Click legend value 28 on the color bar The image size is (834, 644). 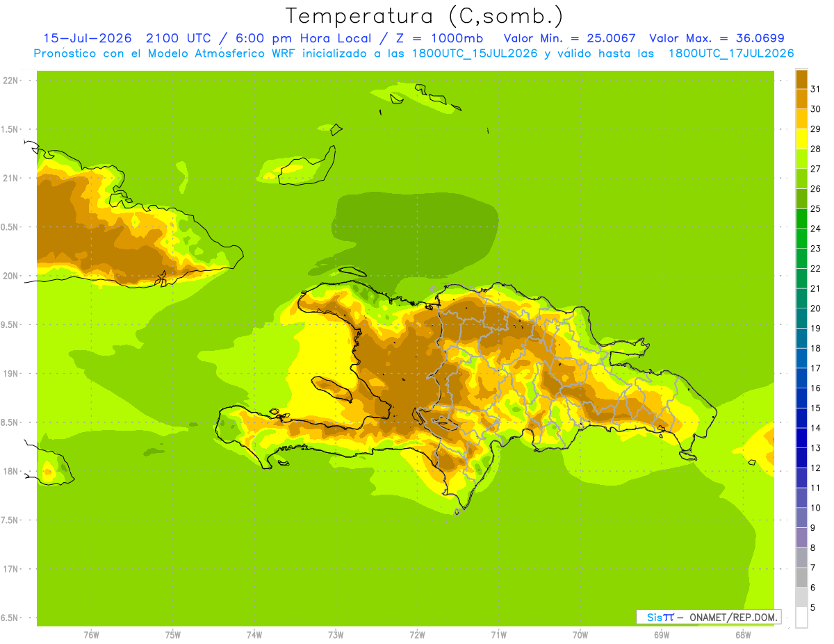815,148
